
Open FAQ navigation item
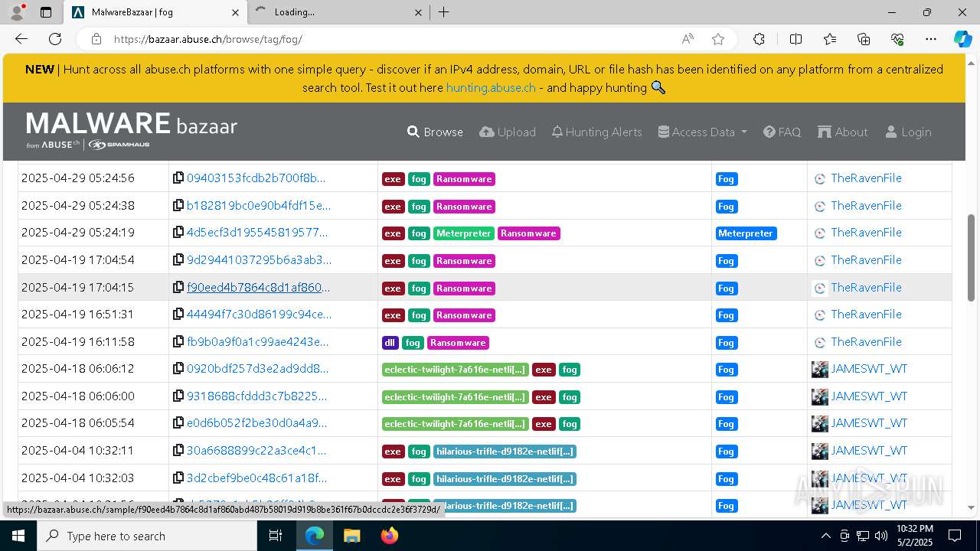pos(782,132)
